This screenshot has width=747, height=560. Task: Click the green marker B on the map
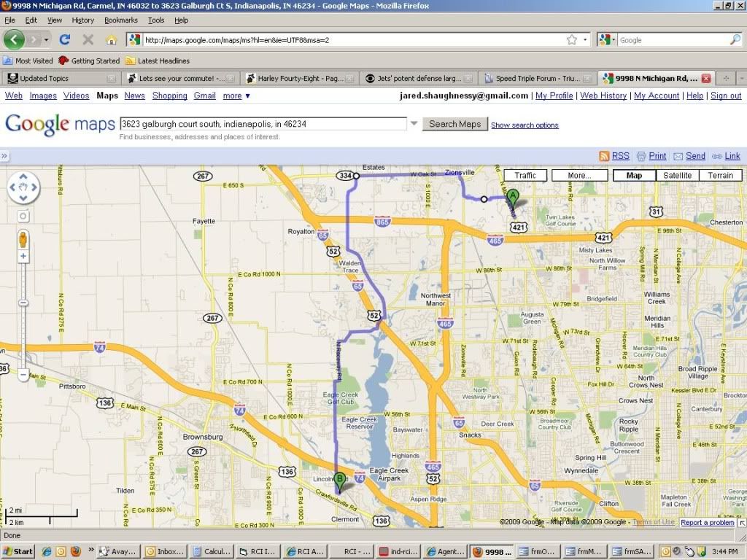point(339,481)
